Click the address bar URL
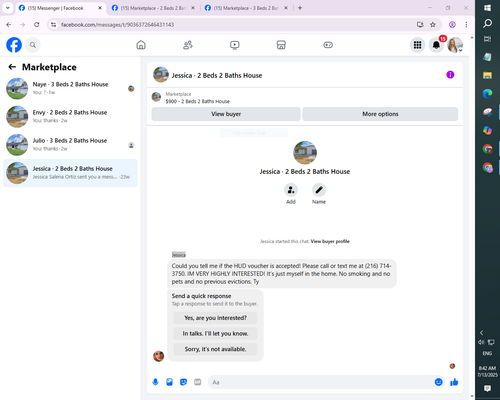This screenshot has height=400, width=500. click(x=117, y=25)
